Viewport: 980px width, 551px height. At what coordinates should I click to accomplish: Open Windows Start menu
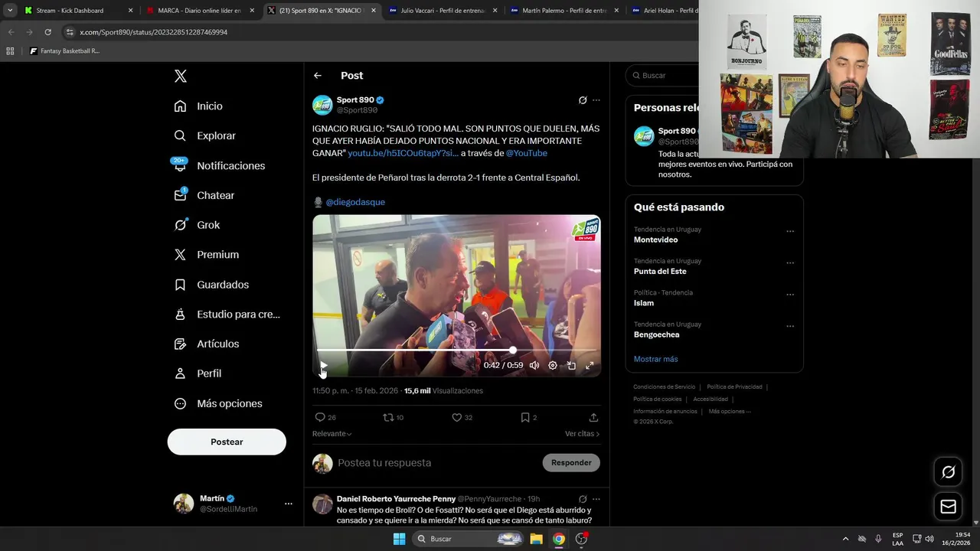399,539
